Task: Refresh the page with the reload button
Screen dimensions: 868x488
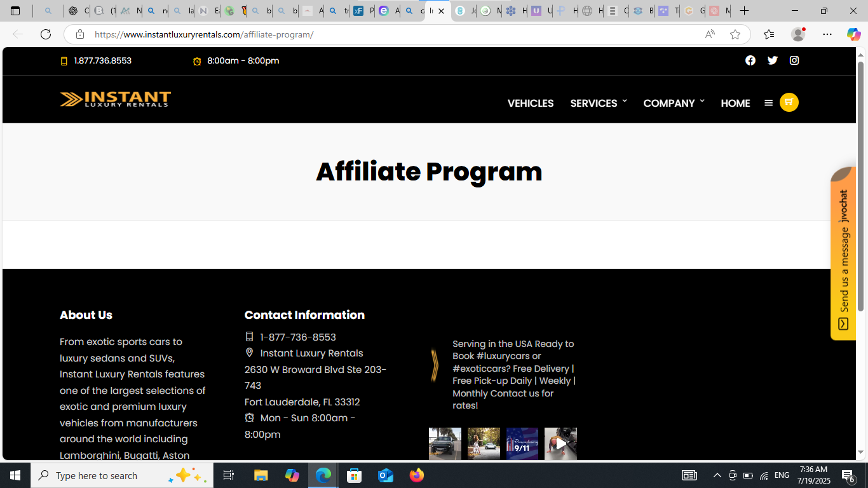Action: click(x=46, y=34)
